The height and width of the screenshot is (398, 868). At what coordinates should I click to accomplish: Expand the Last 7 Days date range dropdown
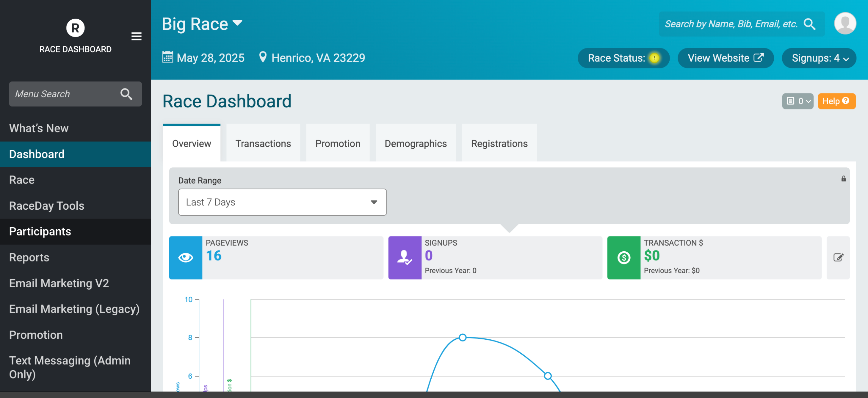click(x=282, y=202)
